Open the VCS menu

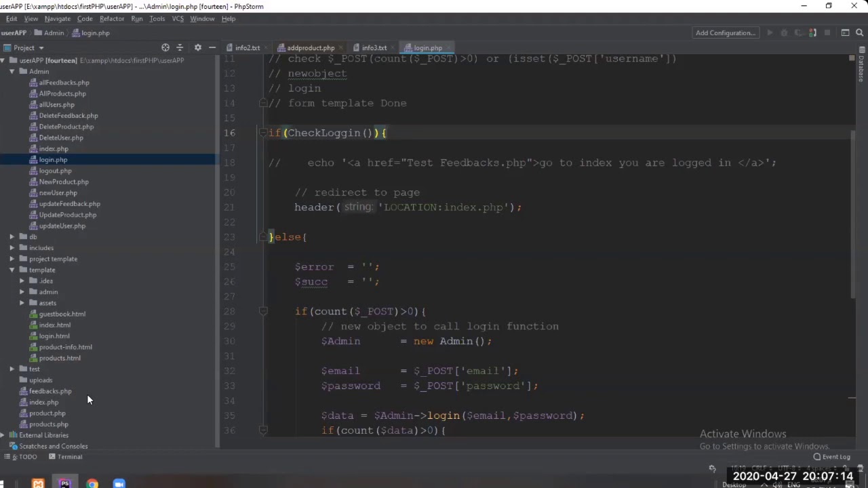(178, 18)
